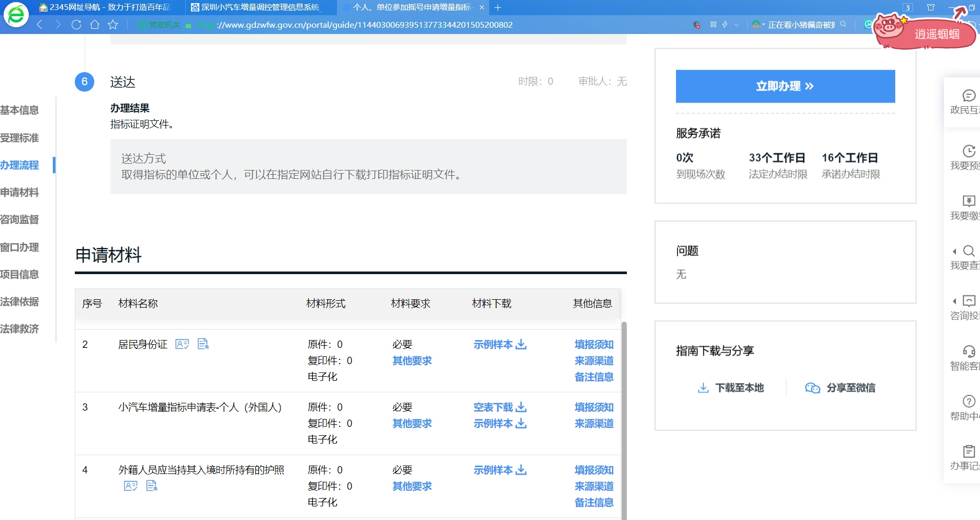Open 来源渠道 for 居民身份证 row
Screen dimensions: 980x520
[594, 360]
